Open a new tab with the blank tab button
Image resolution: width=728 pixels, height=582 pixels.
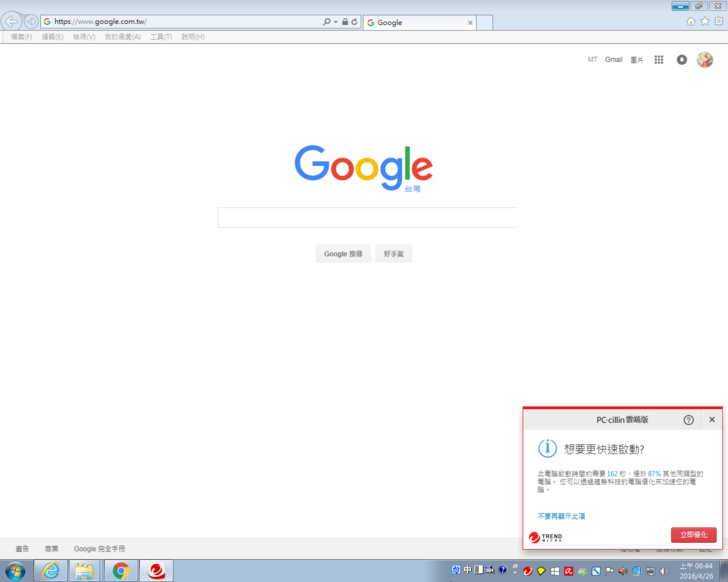pos(484,22)
